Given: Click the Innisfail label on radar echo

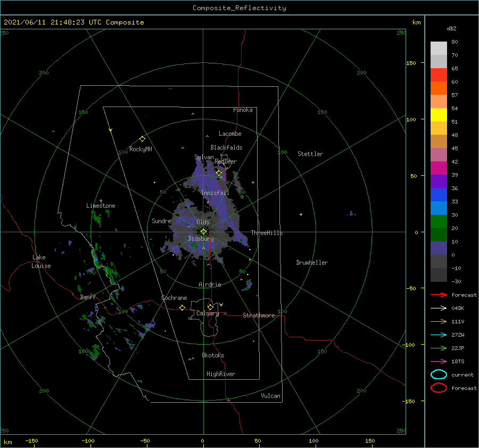Looking at the screenshot, I should point(215,193).
